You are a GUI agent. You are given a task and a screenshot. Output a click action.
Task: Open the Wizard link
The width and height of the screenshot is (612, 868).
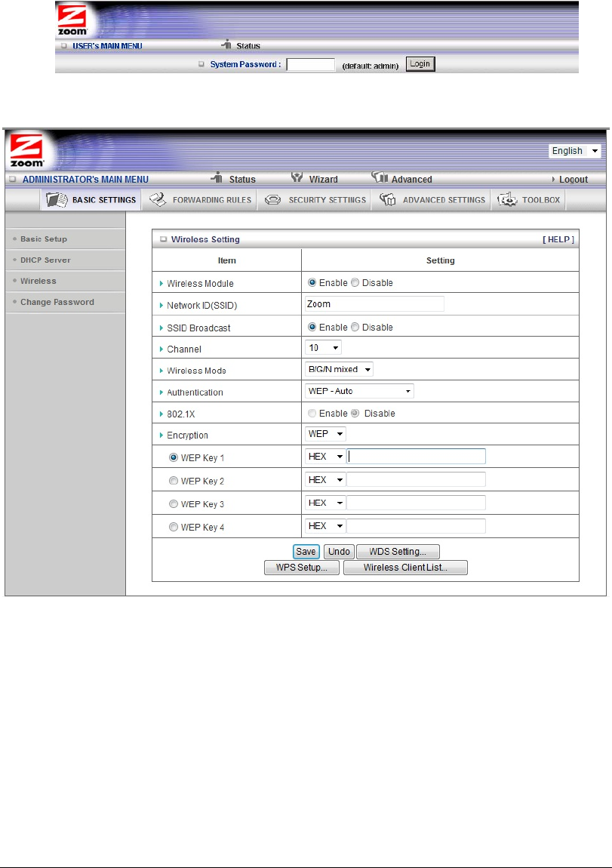click(323, 180)
